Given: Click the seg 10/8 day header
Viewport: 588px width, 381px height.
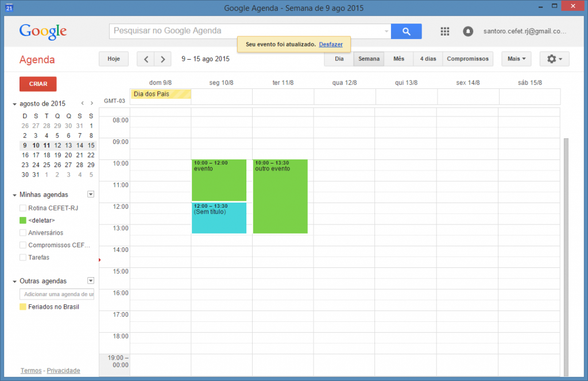Looking at the screenshot, I should [221, 83].
